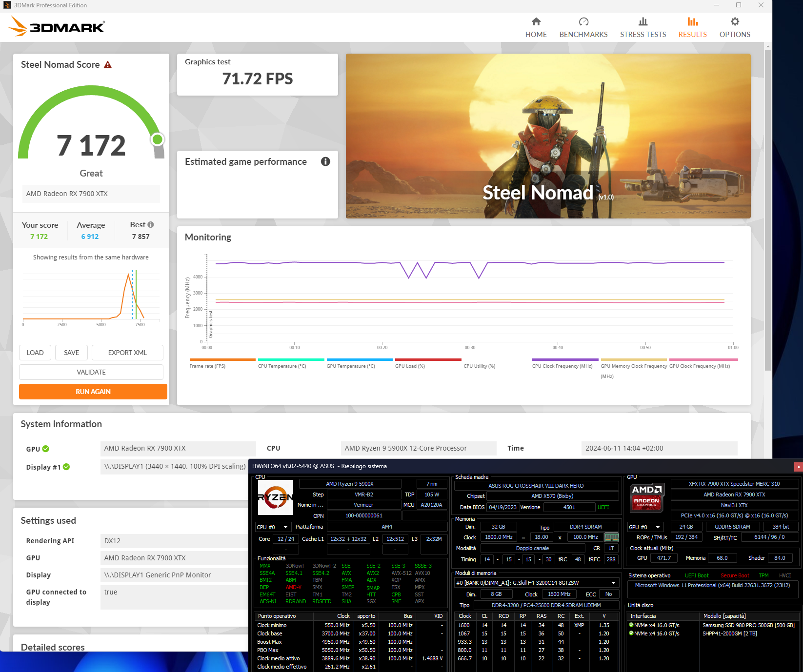Click the 3DMark vertical scrollbar
The height and width of the screenshot is (672, 803).
point(768,210)
